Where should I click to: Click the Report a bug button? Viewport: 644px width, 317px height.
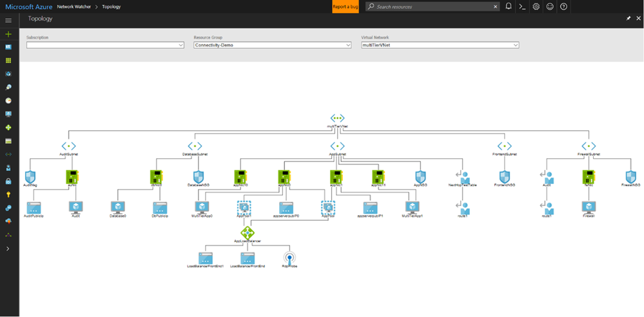point(346,6)
